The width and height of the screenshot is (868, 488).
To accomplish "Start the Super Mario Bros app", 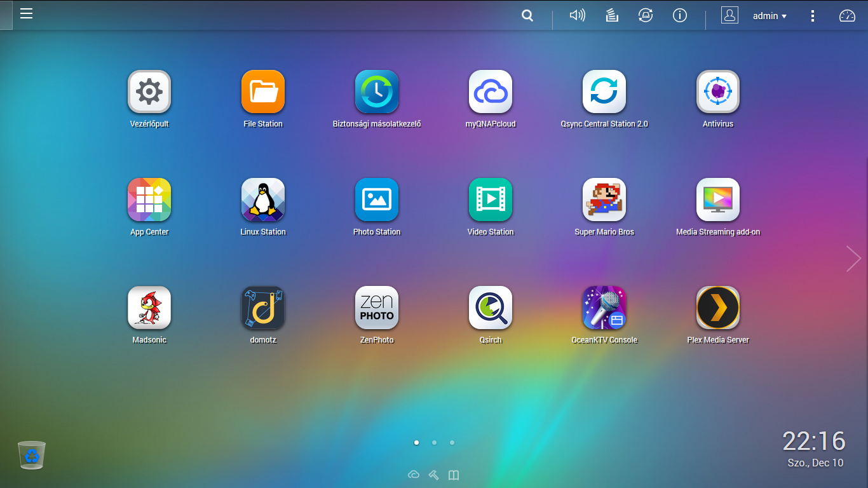I will point(604,199).
